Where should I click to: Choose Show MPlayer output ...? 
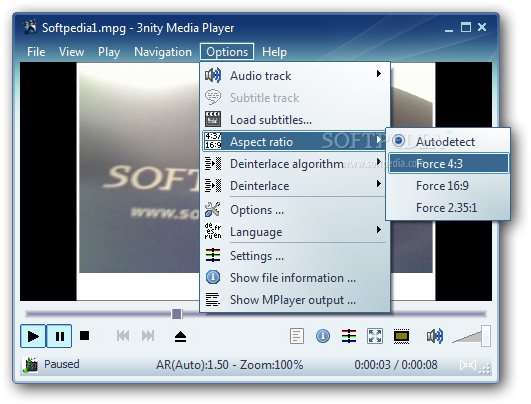point(295,300)
